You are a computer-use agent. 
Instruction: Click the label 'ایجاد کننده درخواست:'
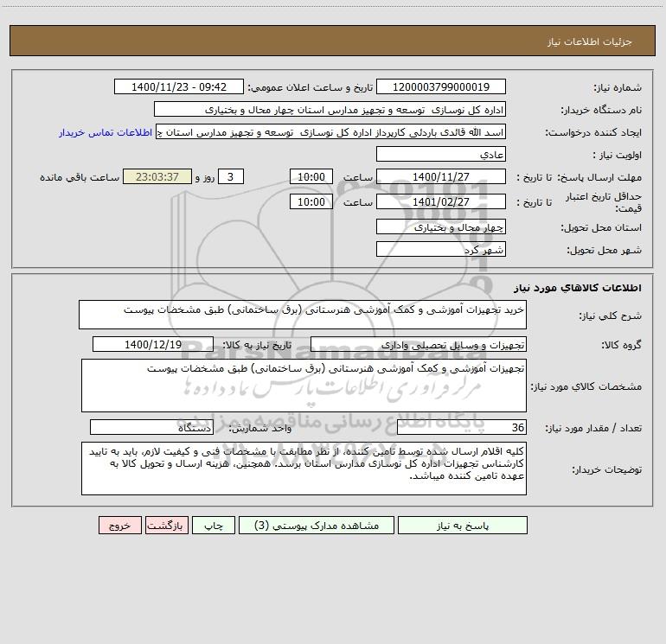tap(593, 133)
